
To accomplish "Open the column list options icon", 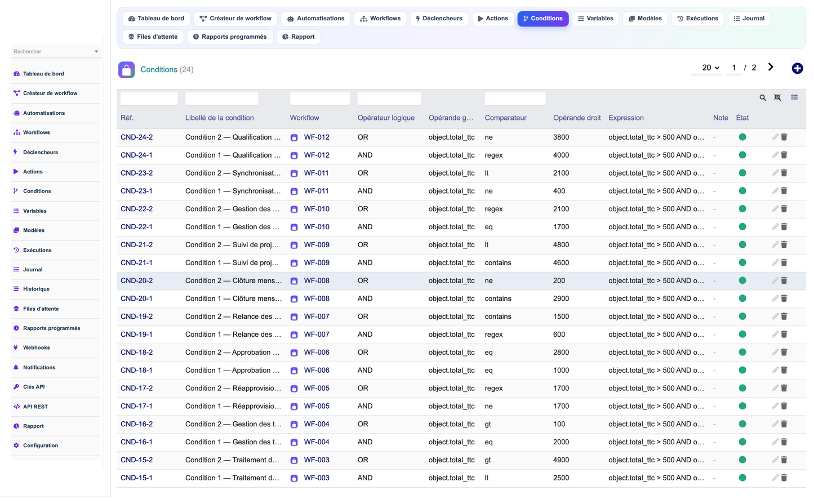I will [794, 97].
